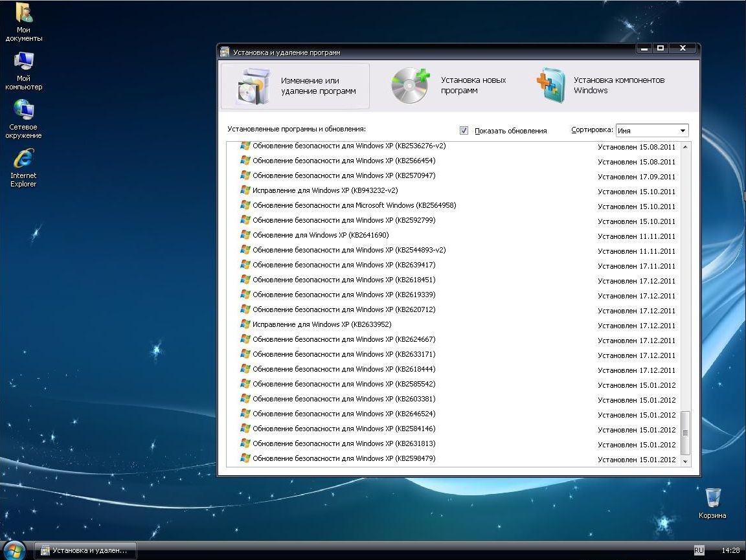Screen dimensions: 746x560
Task: Click update icon beside KB2620712
Action: point(245,309)
